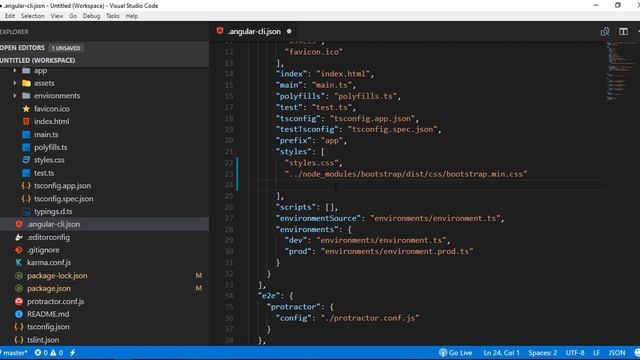Click the package-lock.json npm icon
The height and width of the screenshot is (360, 640).
pyautogui.click(x=19, y=276)
